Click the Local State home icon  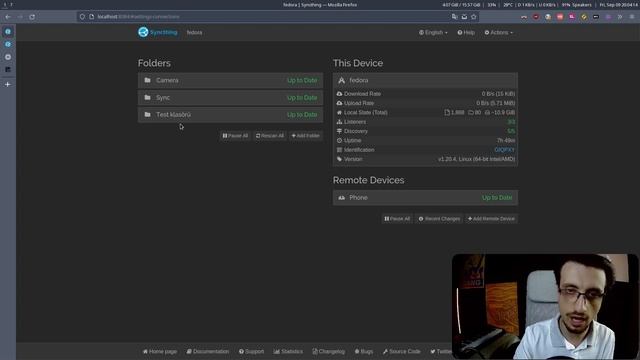339,113
